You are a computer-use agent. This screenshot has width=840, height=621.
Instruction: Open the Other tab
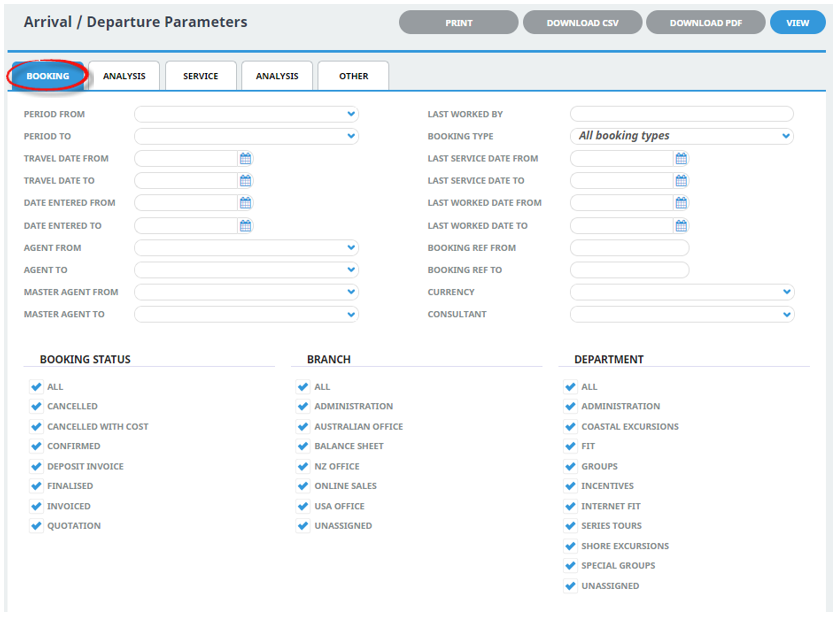click(354, 76)
